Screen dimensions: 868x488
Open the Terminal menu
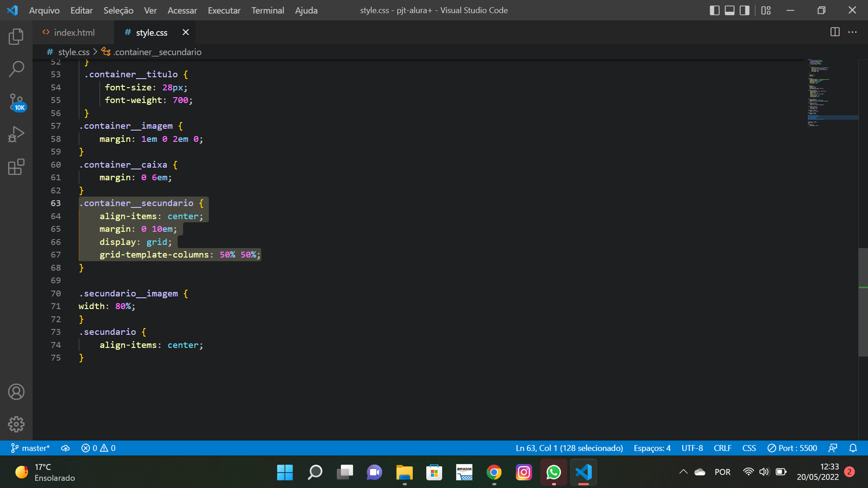tap(268, 10)
